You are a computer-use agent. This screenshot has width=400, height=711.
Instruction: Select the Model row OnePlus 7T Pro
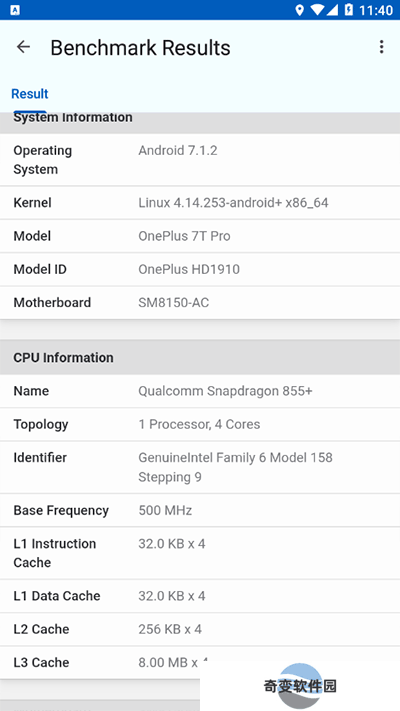coord(200,236)
